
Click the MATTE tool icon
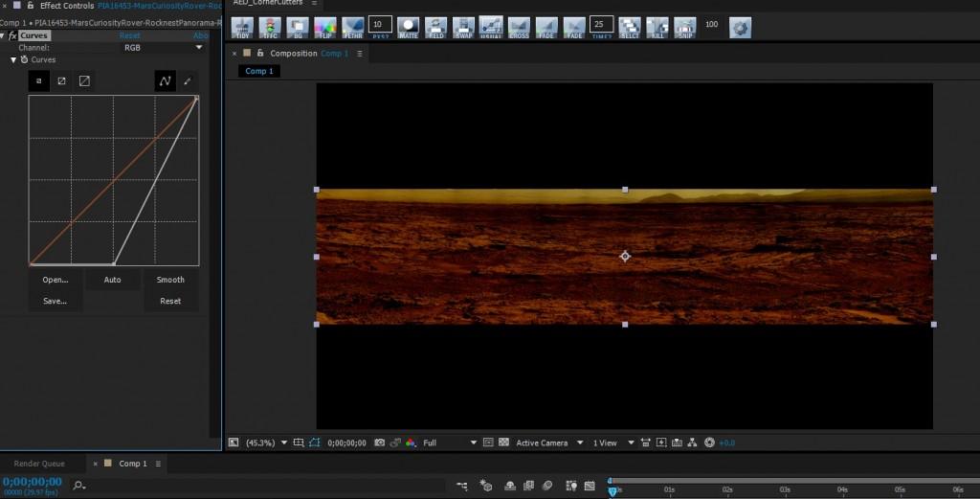click(409, 26)
